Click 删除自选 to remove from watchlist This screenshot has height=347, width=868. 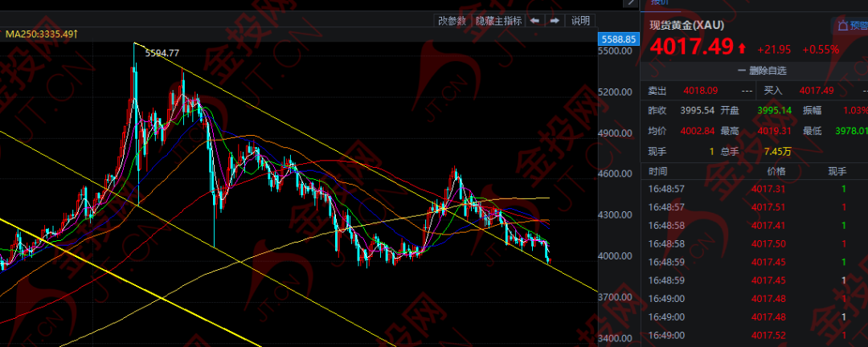(762, 71)
